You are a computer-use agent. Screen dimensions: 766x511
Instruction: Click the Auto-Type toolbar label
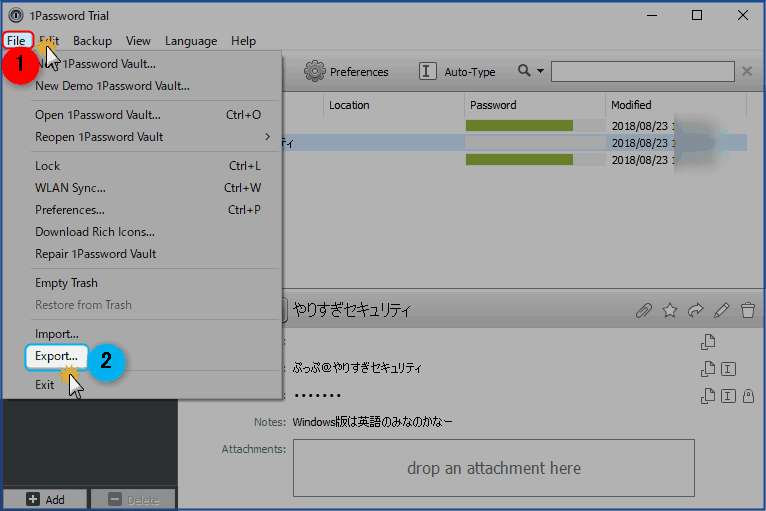click(469, 72)
